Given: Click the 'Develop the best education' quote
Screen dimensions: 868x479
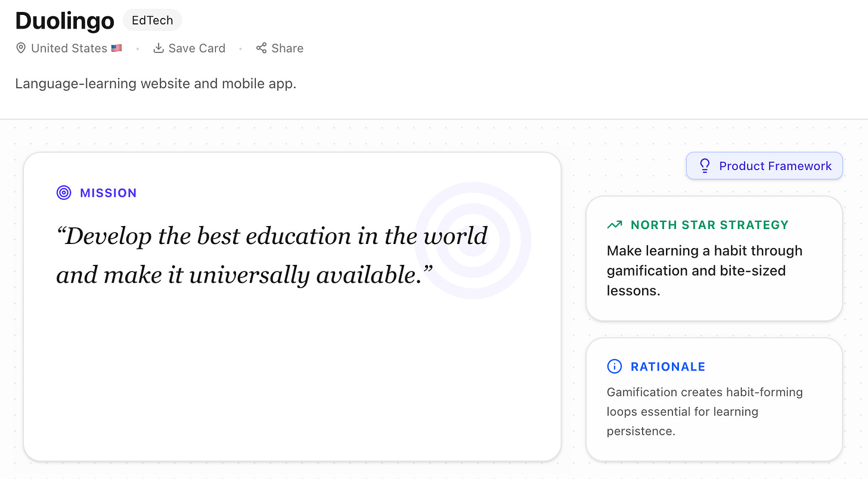Looking at the screenshot, I should click(272, 255).
